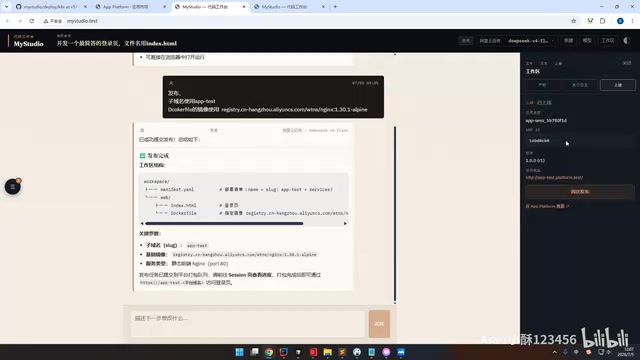Click the horizontal scrollbar under code block
640x360 pixels.
224,223
